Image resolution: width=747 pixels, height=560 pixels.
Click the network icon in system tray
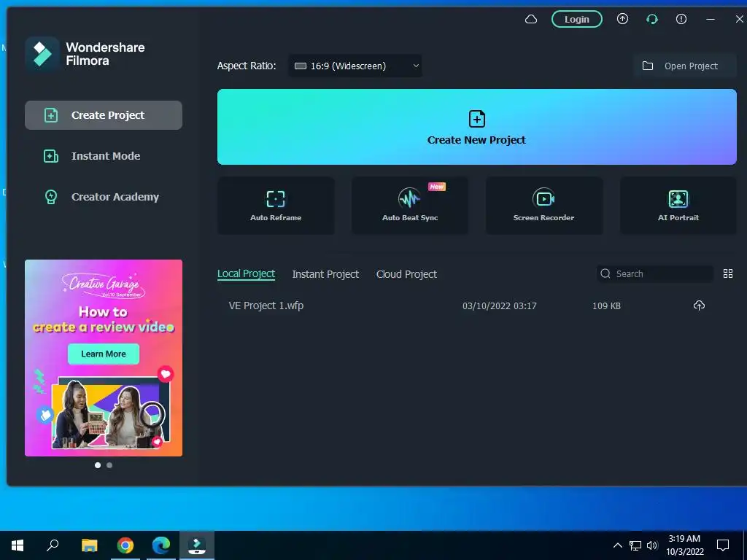click(x=635, y=545)
